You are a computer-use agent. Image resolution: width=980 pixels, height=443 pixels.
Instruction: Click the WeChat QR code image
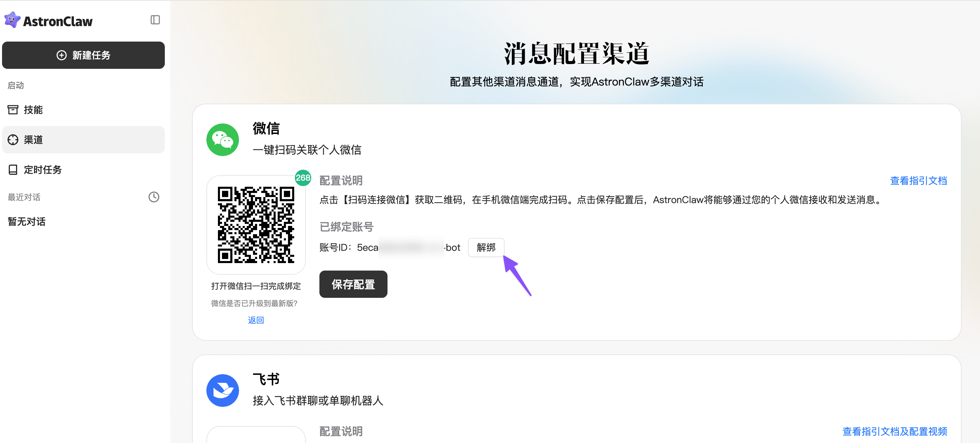point(256,225)
